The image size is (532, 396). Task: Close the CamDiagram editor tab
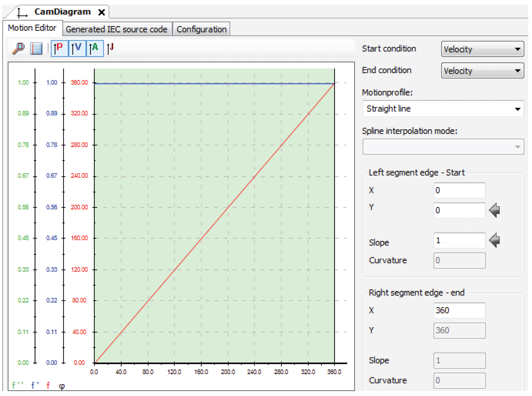102,13
